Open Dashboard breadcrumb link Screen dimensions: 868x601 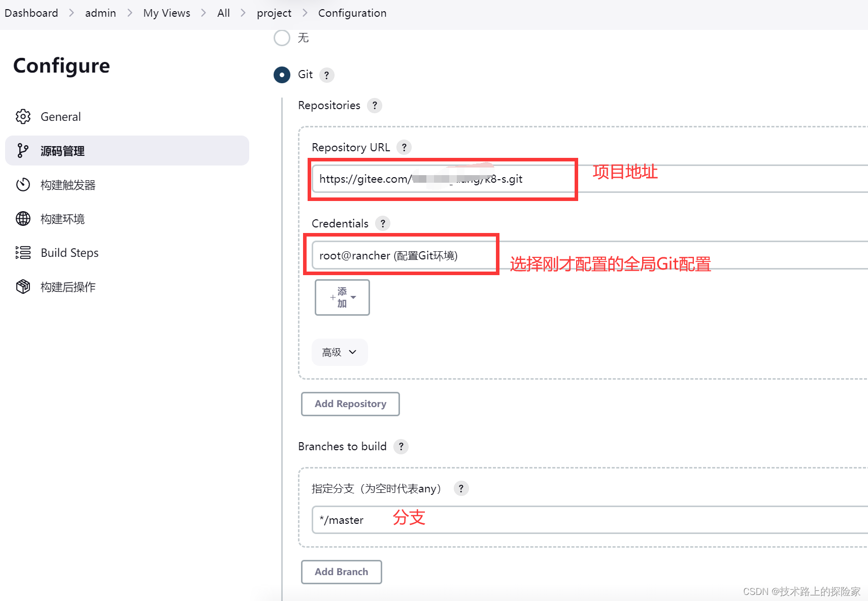(31, 13)
